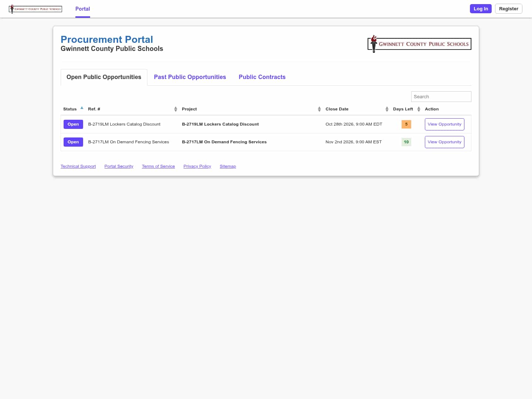Sort the table by Status column

point(73,109)
